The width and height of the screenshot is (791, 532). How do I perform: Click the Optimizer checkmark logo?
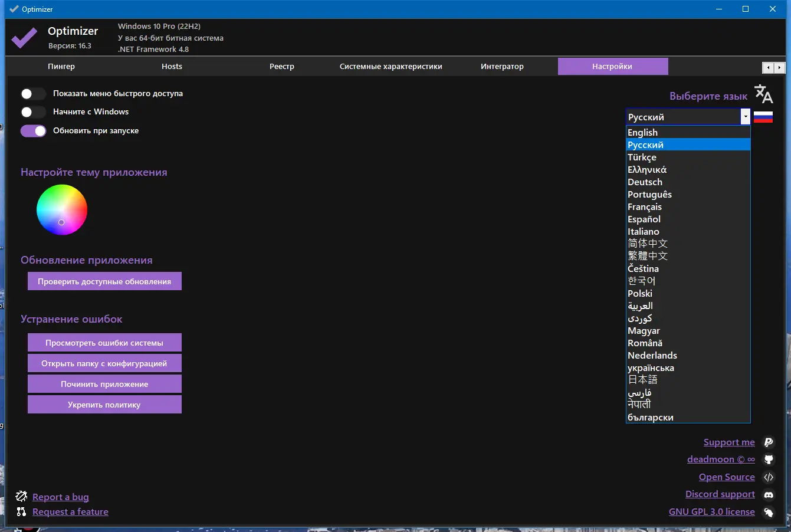click(x=25, y=38)
